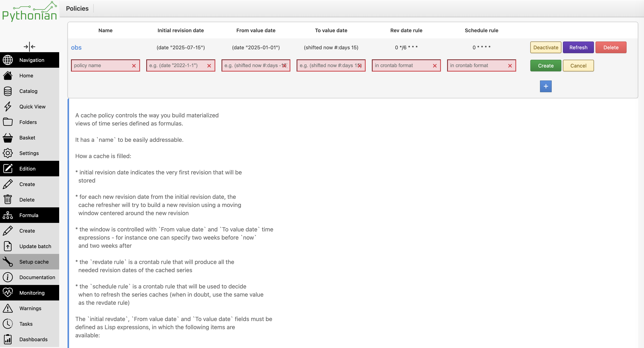Click the Policies page title

coord(77,9)
